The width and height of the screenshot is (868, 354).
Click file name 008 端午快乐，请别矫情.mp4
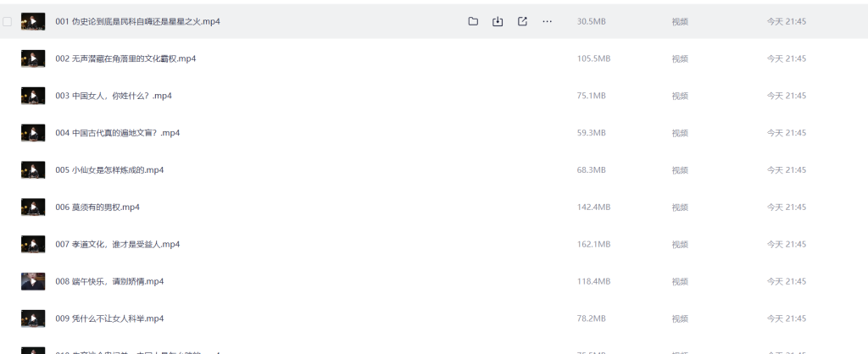coord(109,281)
